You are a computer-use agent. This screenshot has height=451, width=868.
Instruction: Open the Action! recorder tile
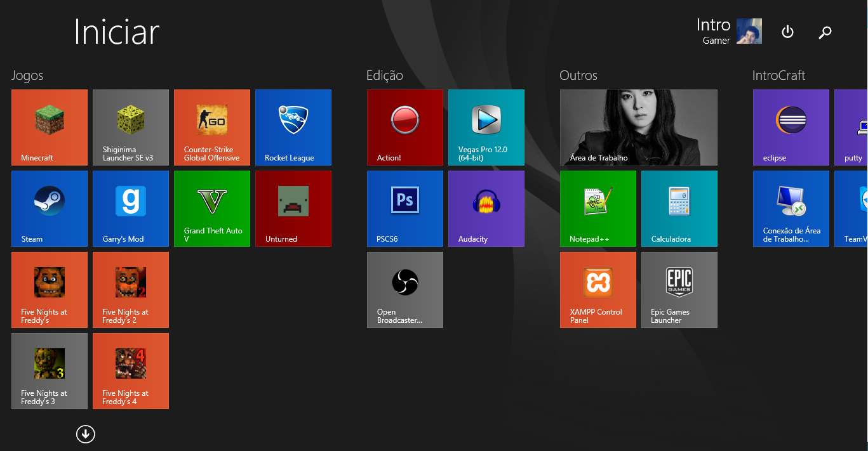point(405,127)
